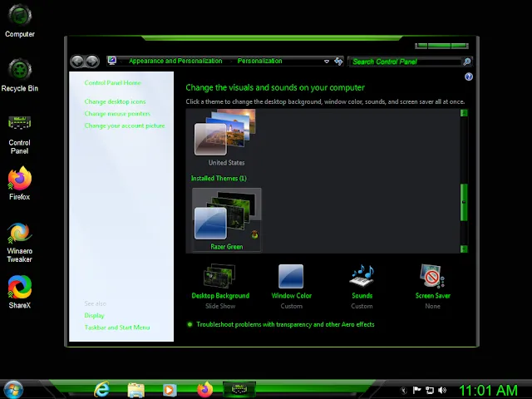Refresh the Personalization page
The image size is (532, 399).
pyautogui.click(x=338, y=61)
